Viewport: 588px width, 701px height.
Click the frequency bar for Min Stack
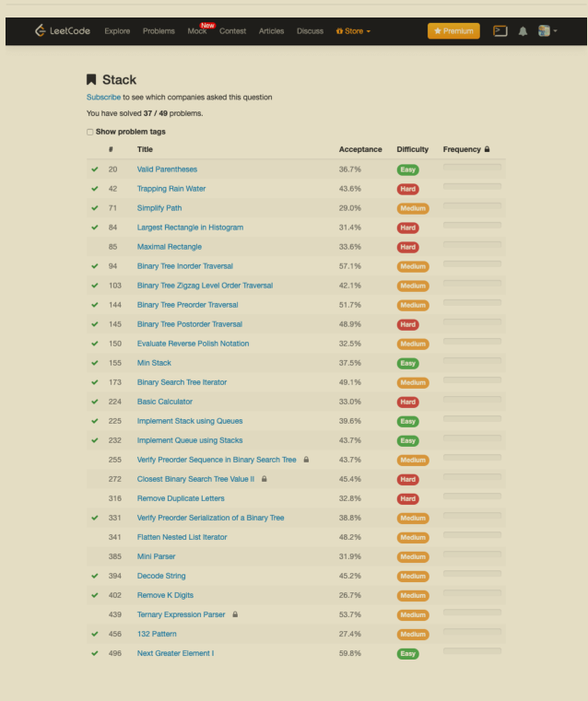pos(473,362)
